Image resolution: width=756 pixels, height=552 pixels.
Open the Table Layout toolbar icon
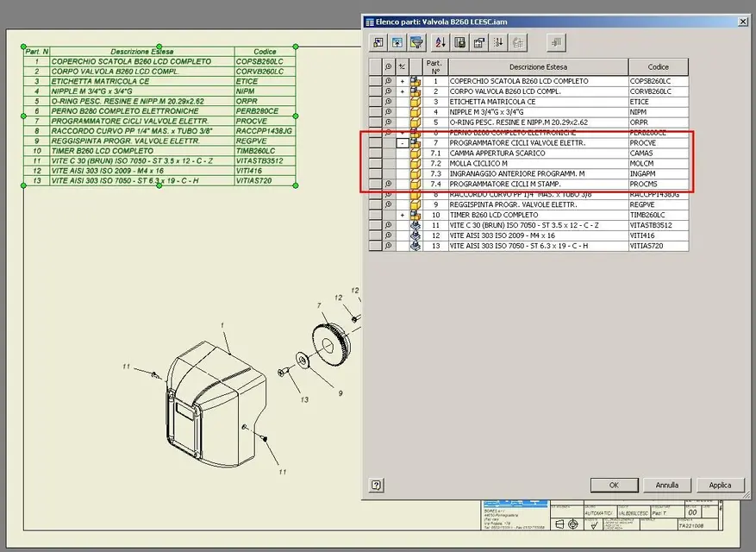click(x=478, y=42)
